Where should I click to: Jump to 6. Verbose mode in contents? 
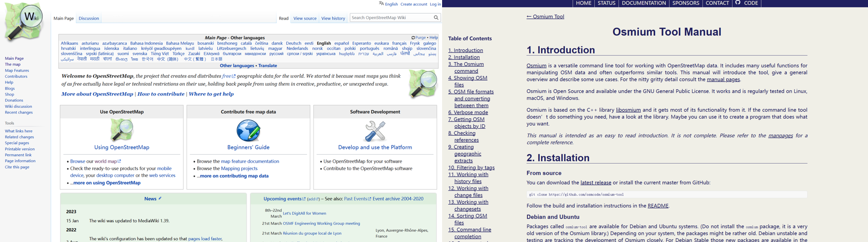(x=468, y=113)
